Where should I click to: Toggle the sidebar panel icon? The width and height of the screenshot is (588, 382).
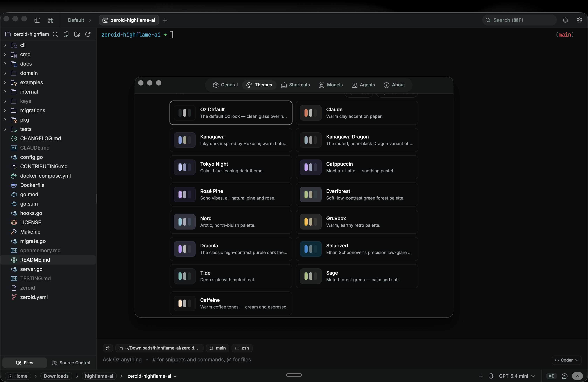(37, 20)
